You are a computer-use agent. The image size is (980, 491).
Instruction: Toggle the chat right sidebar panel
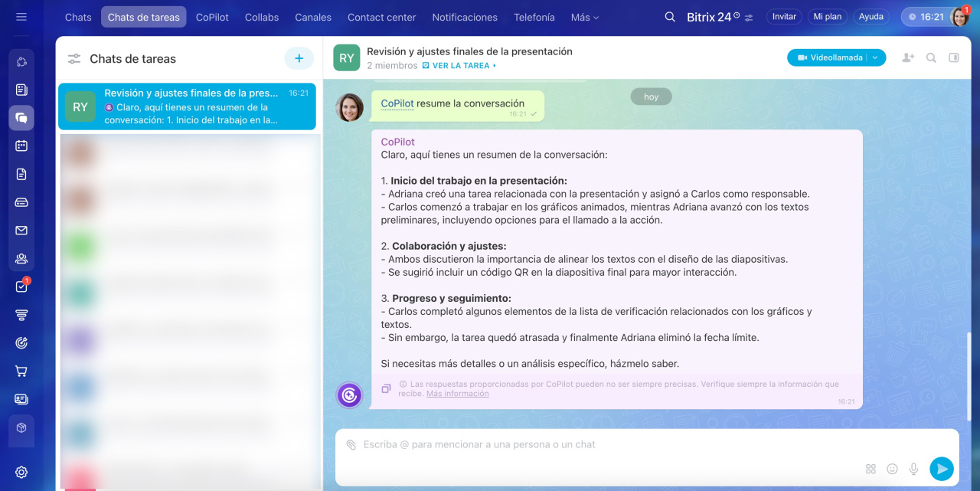954,57
